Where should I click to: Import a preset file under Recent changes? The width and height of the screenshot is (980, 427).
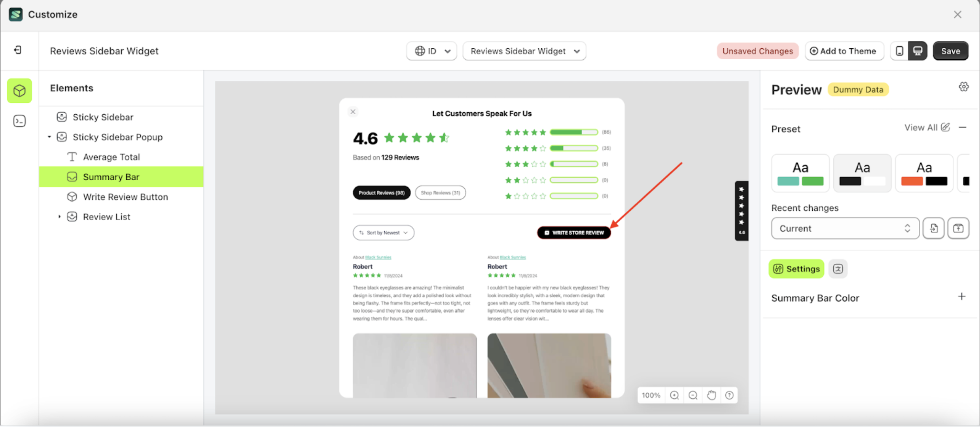934,228
